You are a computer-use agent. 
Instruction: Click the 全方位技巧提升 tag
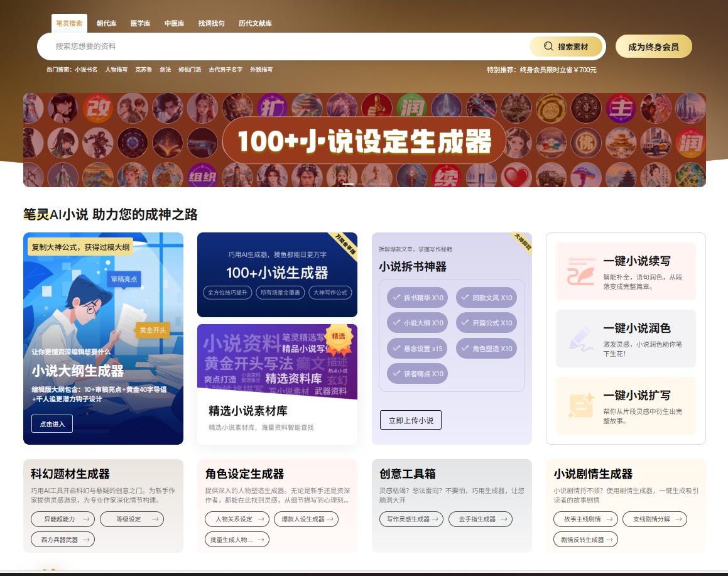pos(227,293)
